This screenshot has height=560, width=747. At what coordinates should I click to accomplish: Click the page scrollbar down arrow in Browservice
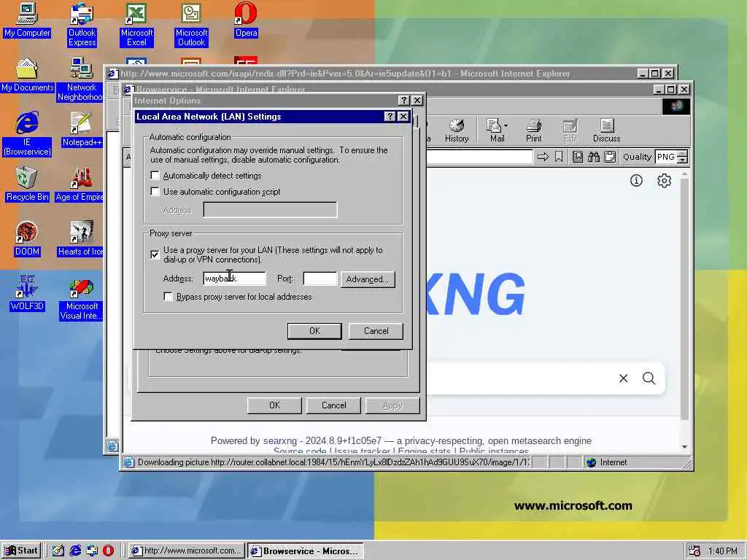tap(684, 447)
